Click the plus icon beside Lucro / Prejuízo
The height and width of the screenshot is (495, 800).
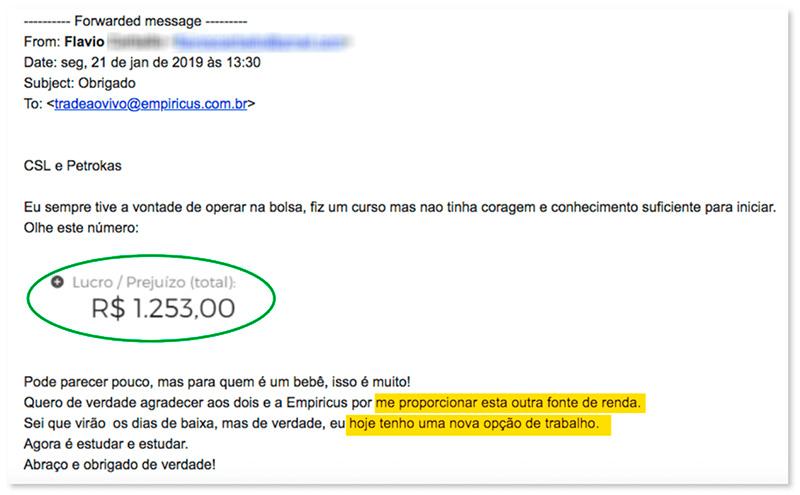coord(58,282)
